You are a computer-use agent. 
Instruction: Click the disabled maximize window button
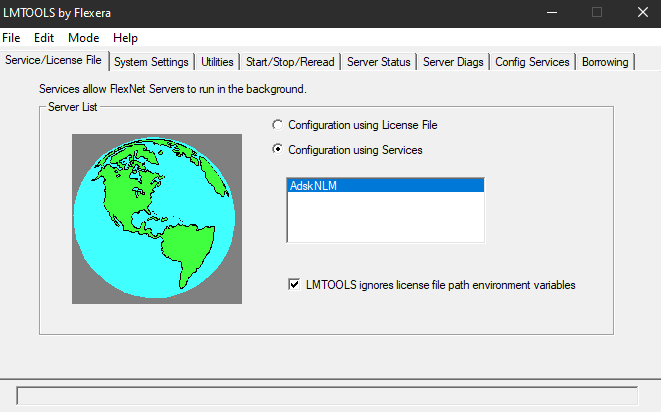[x=597, y=13]
